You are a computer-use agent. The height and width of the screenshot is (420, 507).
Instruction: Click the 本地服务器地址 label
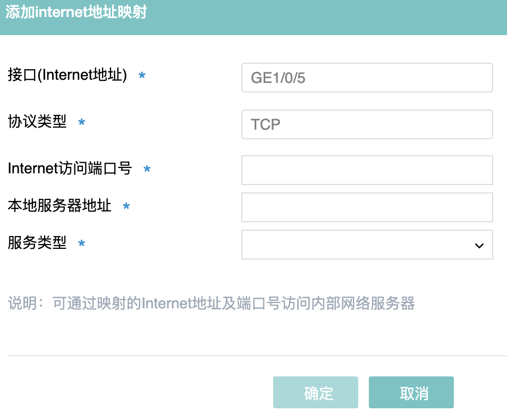[x=60, y=205]
